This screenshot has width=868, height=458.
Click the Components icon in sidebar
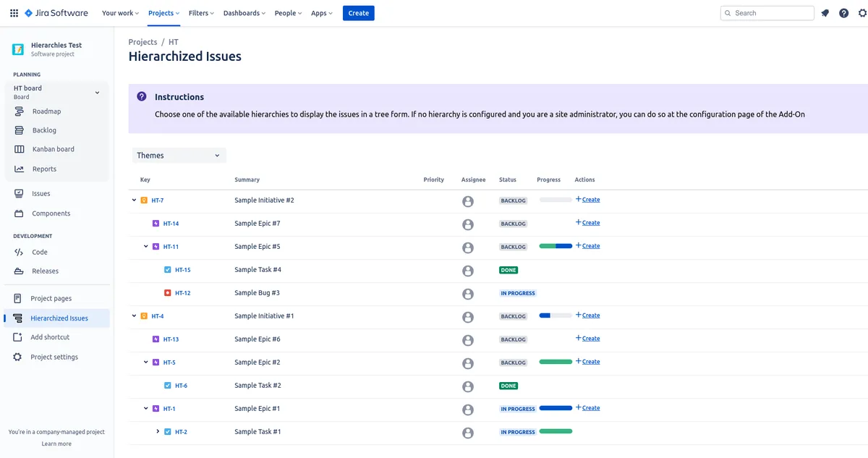[x=18, y=213]
